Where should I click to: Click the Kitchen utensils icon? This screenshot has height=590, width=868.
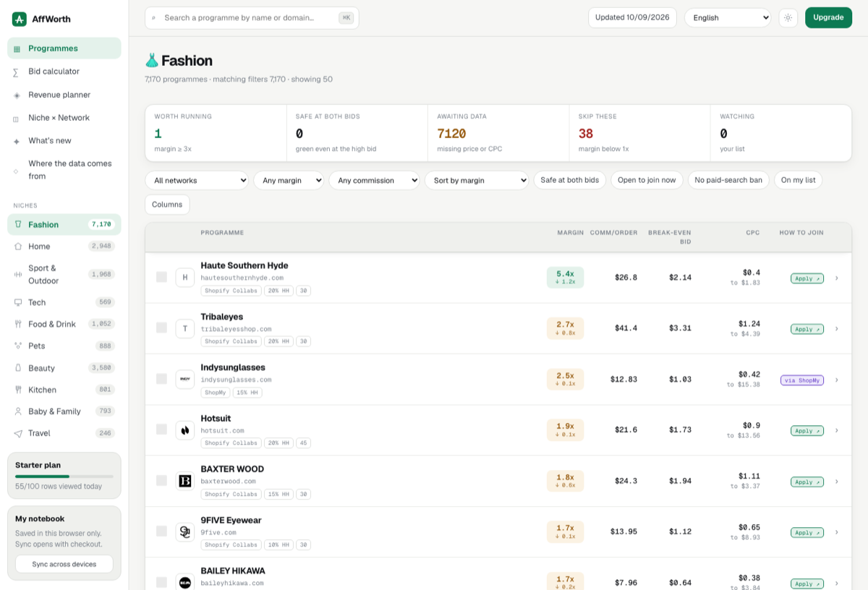(18, 390)
